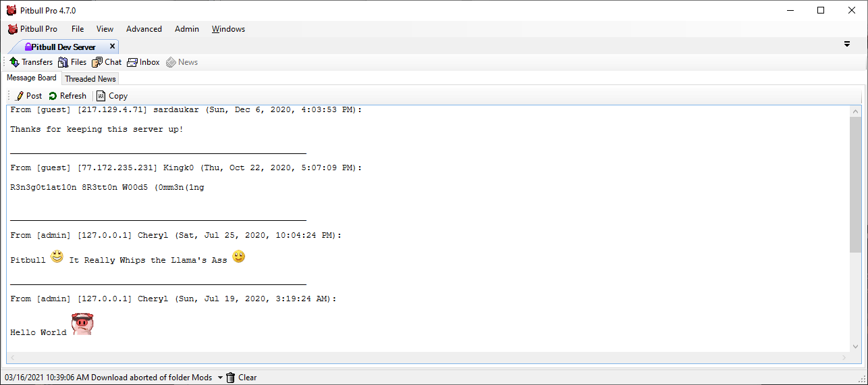Open the Inbox
Image resolution: width=868 pixels, height=385 pixels.
pyautogui.click(x=143, y=62)
